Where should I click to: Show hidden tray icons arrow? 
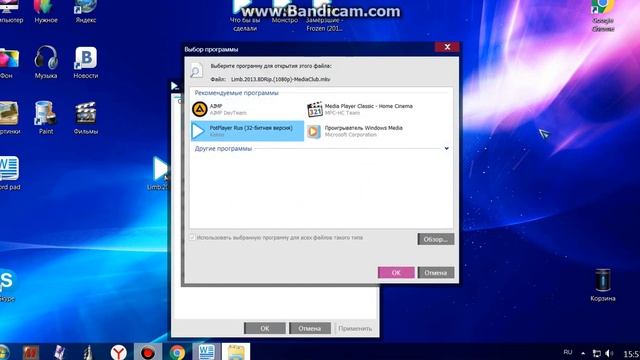[x=583, y=353]
